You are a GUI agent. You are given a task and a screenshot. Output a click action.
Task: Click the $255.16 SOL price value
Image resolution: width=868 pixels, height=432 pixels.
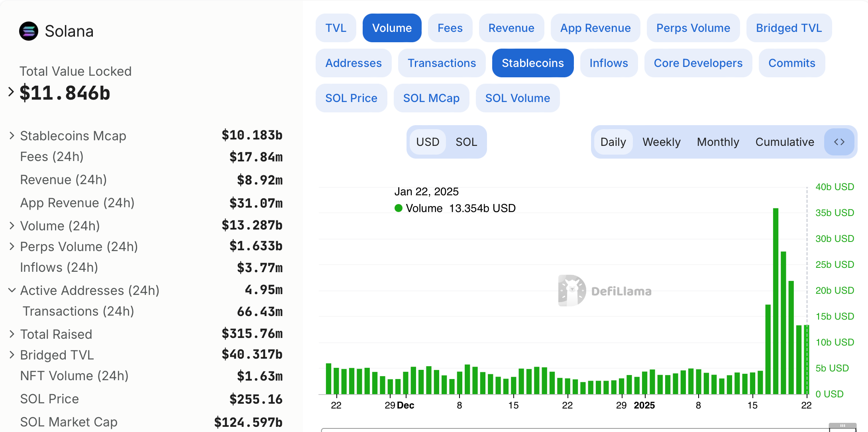pyautogui.click(x=256, y=399)
